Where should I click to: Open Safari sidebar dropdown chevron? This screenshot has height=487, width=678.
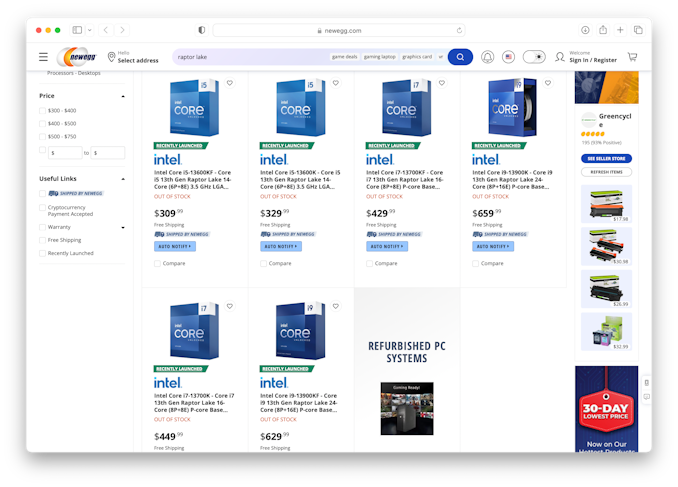pyautogui.click(x=90, y=30)
